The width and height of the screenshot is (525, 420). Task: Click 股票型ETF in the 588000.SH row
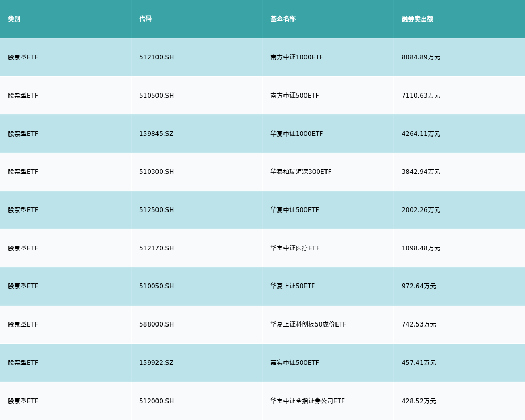[x=23, y=324]
